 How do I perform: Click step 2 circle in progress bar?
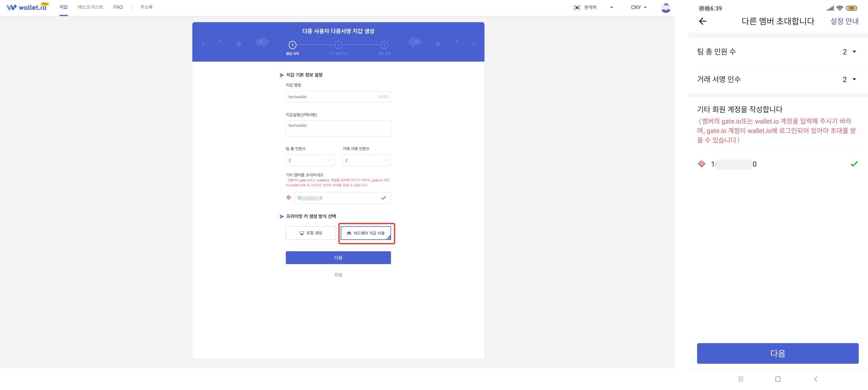point(338,45)
